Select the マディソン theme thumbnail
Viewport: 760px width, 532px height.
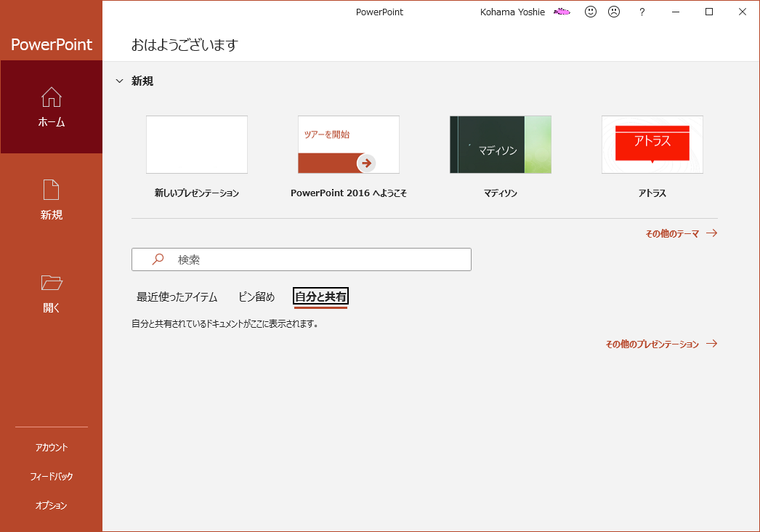point(501,145)
